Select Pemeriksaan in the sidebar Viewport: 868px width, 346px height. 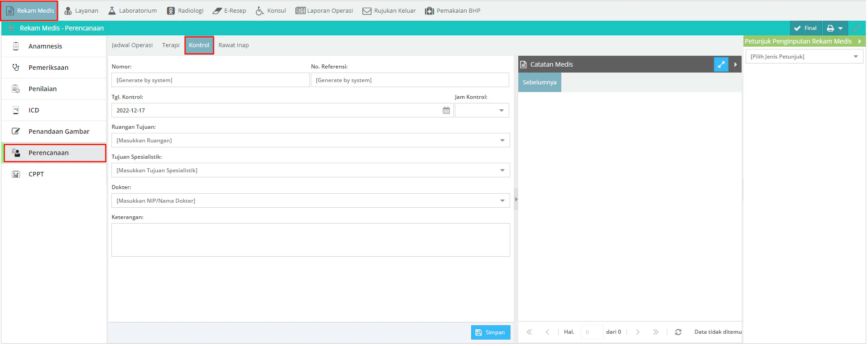pos(54,68)
